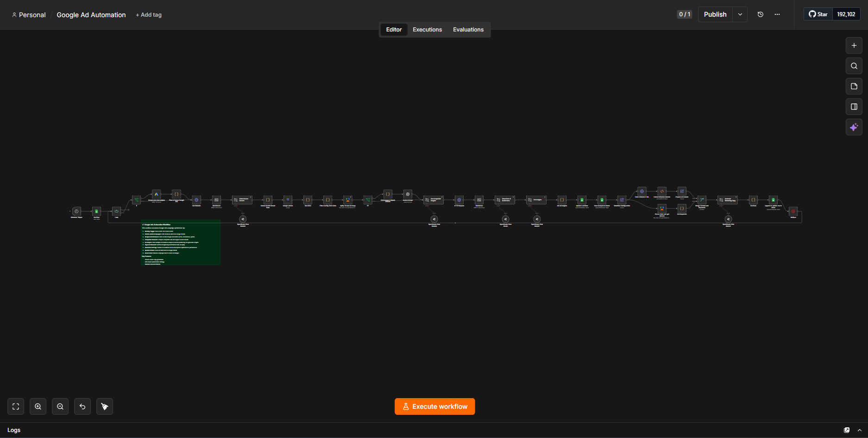Open the AI assistant sparkle icon
This screenshot has width=868, height=438.
pyautogui.click(x=854, y=127)
